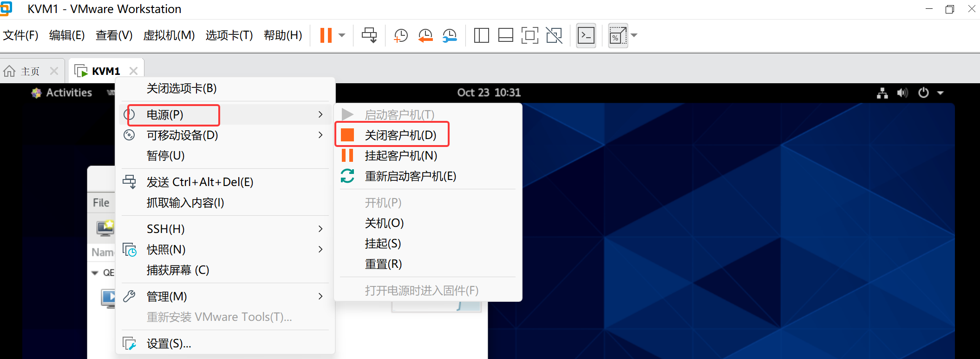
Task: Open the console view toolbar icon
Action: coord(586,35)
